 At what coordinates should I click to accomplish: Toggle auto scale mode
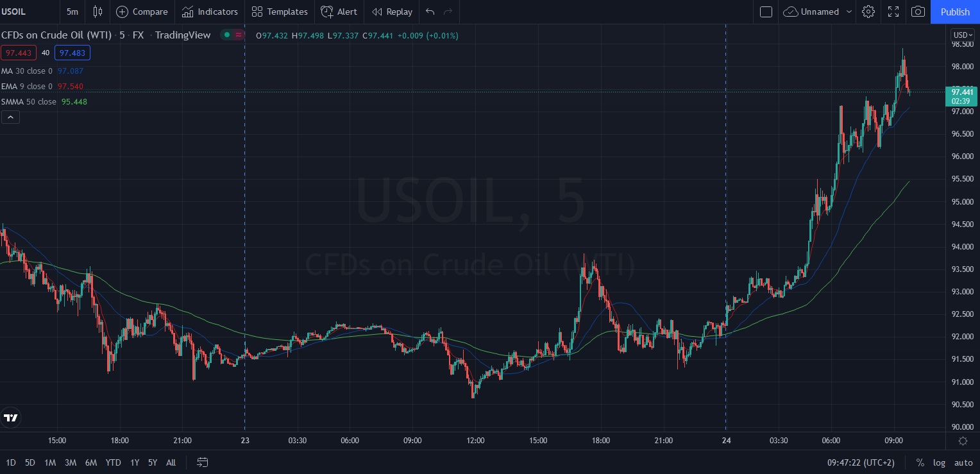pyautogui.click(x=963, y=462)
